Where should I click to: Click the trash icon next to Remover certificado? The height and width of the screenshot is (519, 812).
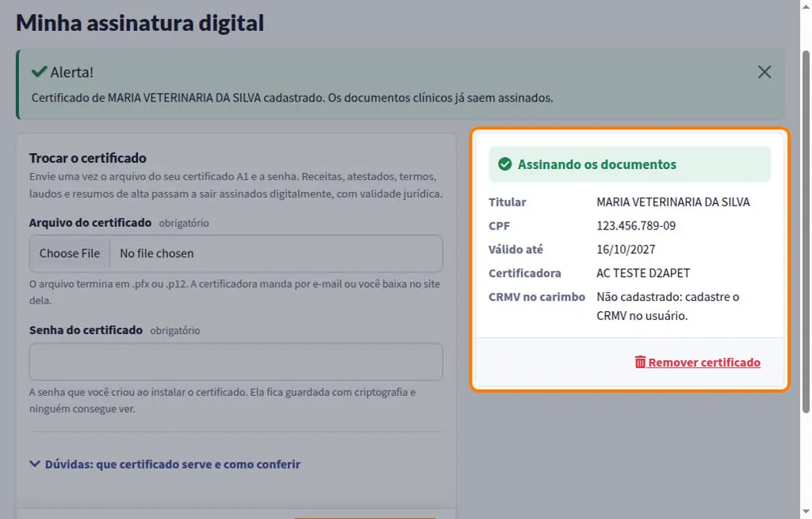tap(640, 362)
